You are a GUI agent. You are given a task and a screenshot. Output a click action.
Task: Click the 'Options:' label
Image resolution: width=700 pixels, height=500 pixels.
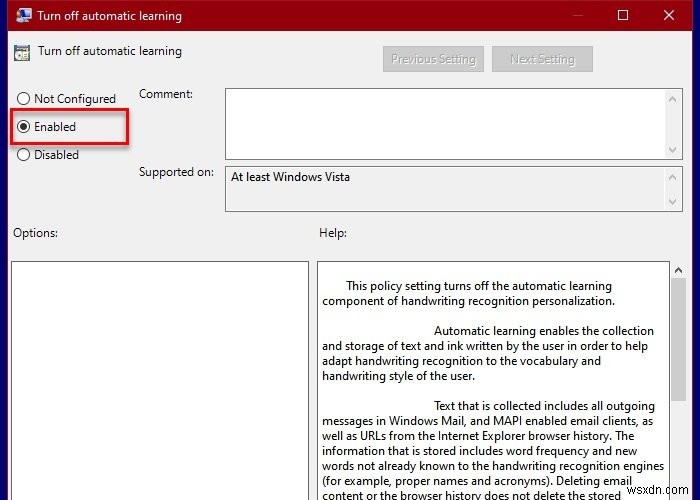pos(35,233)
